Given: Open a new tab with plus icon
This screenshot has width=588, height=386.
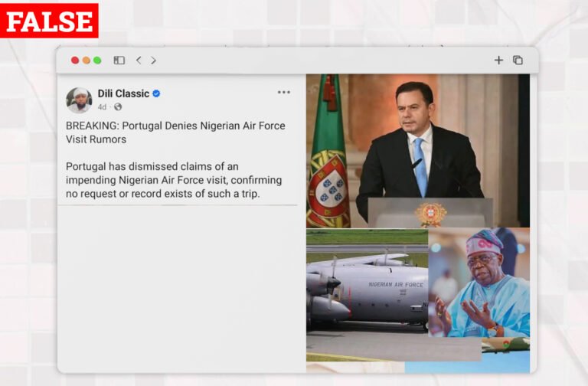Looking at the screenshot, I should tap(498, 60).
